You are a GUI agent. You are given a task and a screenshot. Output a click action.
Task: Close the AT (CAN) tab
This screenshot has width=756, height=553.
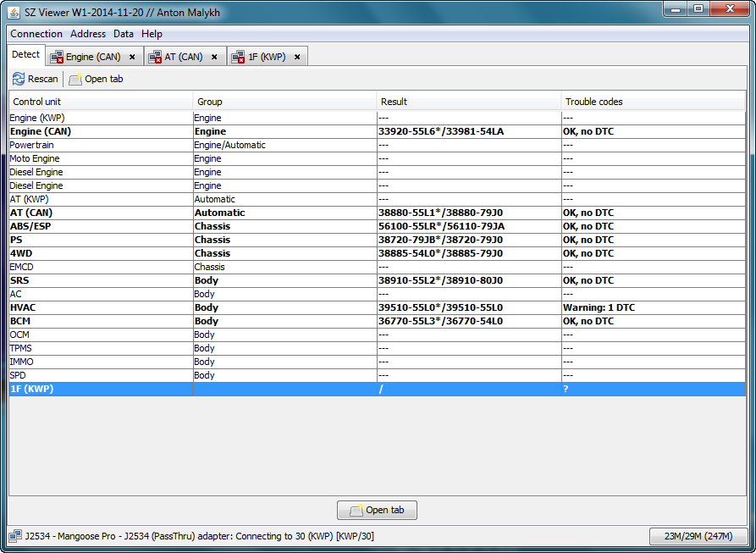(x=214, y=57)
